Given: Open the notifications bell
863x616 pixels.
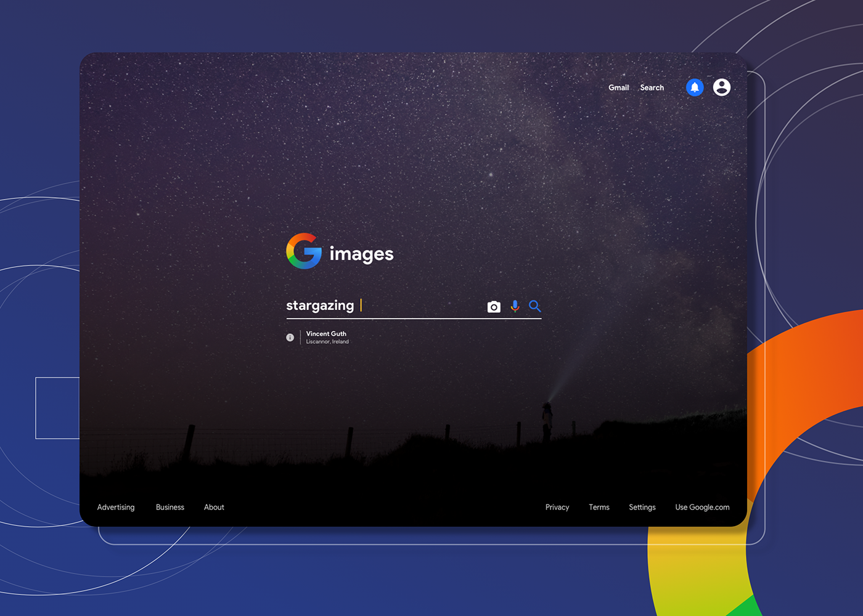Looking at the screenshot, I should [x=695, y=87].
